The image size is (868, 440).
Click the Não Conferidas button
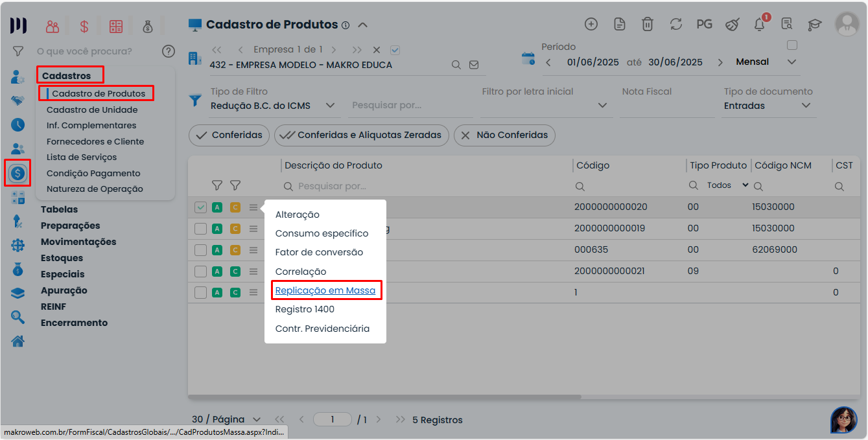click(504, 135)
